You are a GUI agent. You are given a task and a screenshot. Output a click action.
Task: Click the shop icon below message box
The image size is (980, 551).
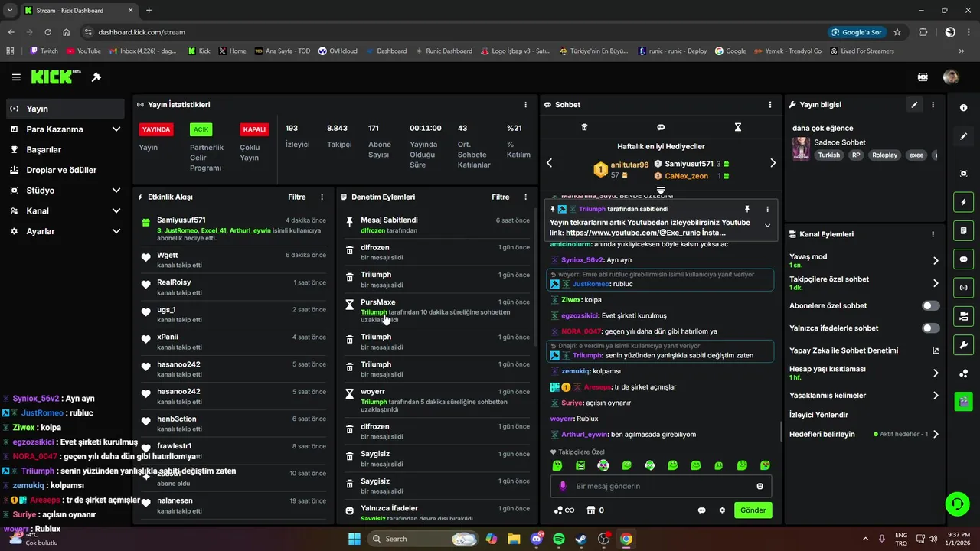(590, 510)
